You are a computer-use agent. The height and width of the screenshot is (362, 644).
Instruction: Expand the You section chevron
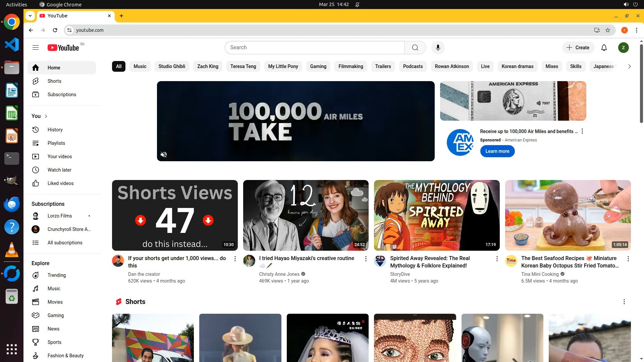coord(46,116)
